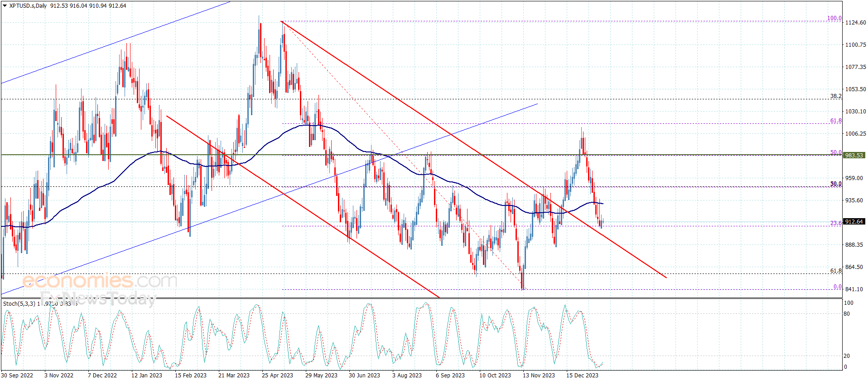Click the purple 100.0 Fibonacci level label
The height and width of the screenshot is (381, 868).
tap(834, 18)
